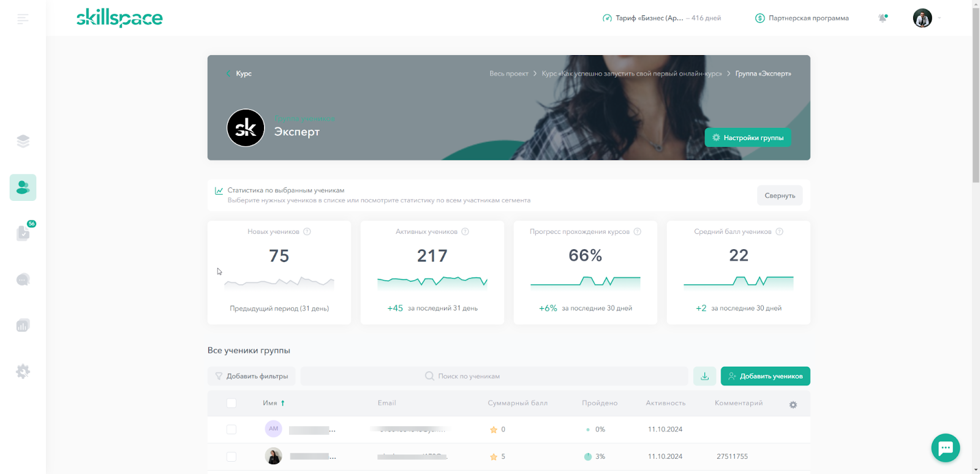Open 'Тариф «Бизнес' plan link
This screenshot has height=474, width=980.
[x=649, y=18]
